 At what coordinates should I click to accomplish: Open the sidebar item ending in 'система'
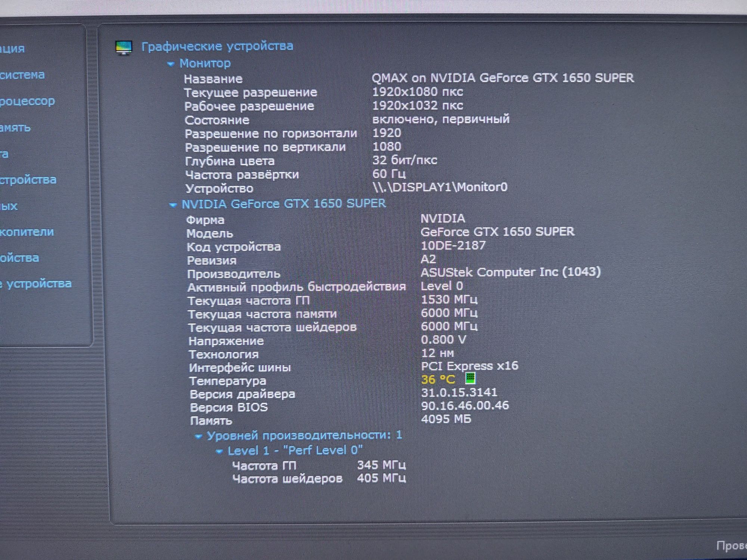(x=22, y=75)
